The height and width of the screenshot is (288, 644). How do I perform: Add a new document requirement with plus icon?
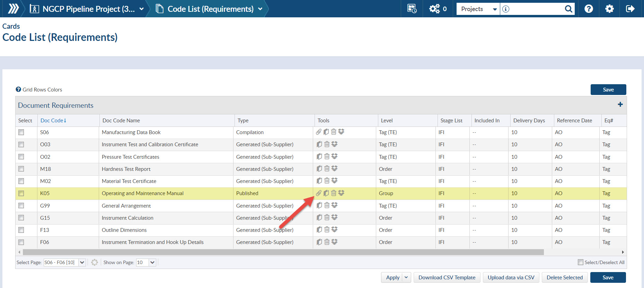point(620,104)
